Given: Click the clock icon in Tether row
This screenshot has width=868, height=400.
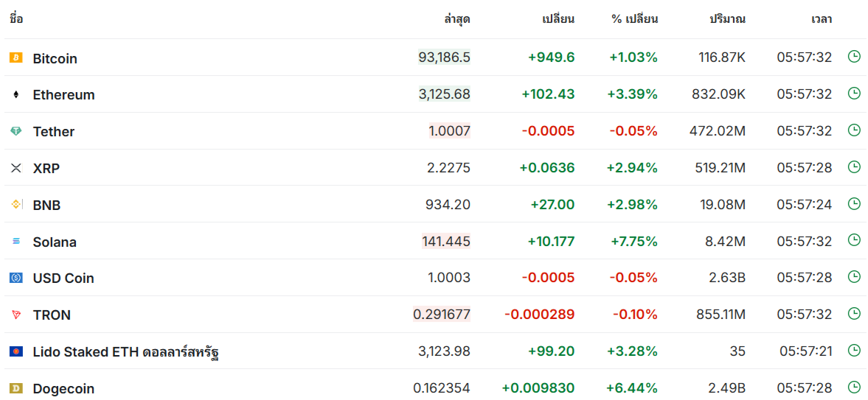Looking at the screenshot, I should (854, 130).
